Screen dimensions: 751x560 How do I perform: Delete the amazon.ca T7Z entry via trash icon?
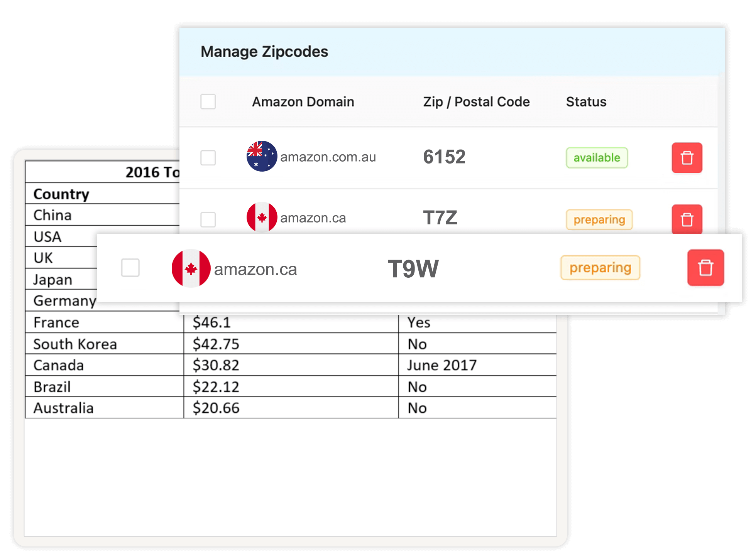pyautogui.click(x=687, y=219)
